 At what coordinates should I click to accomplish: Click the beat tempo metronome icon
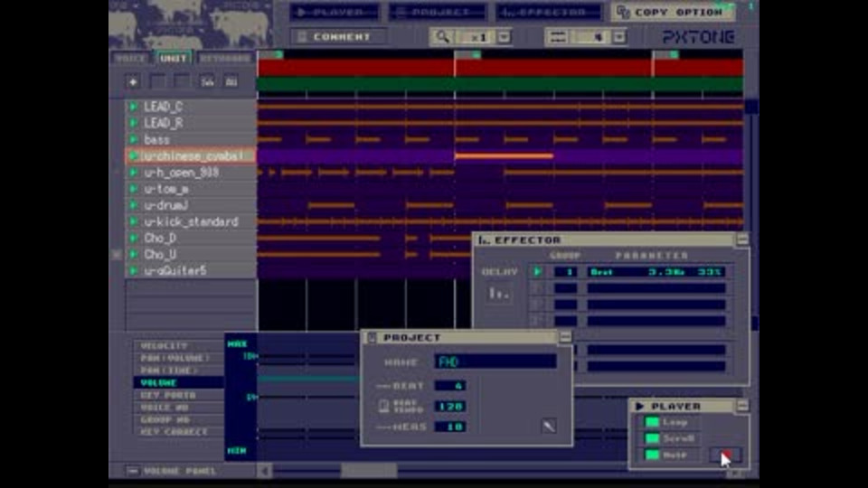383,406
